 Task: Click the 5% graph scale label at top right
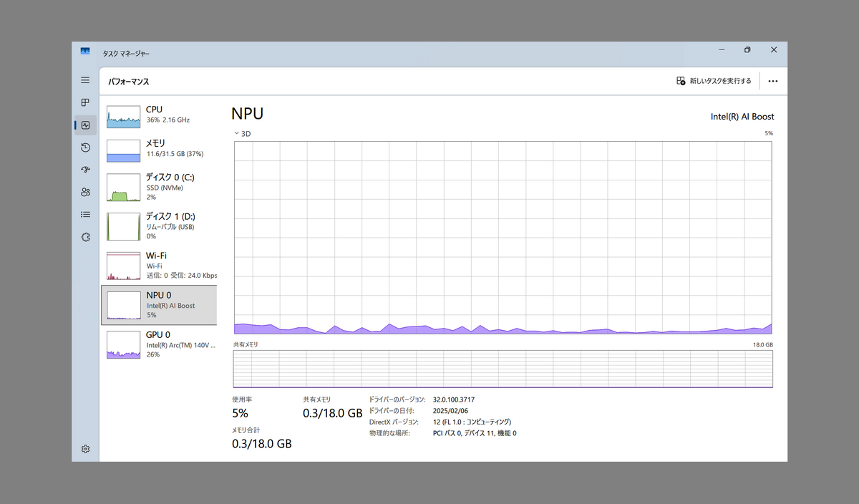tap(769, 134)
